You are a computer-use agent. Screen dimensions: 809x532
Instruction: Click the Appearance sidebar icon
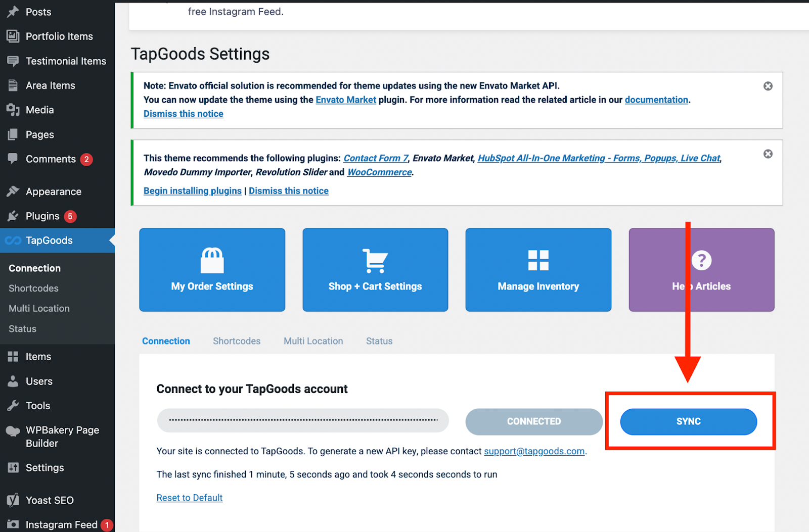13,191
